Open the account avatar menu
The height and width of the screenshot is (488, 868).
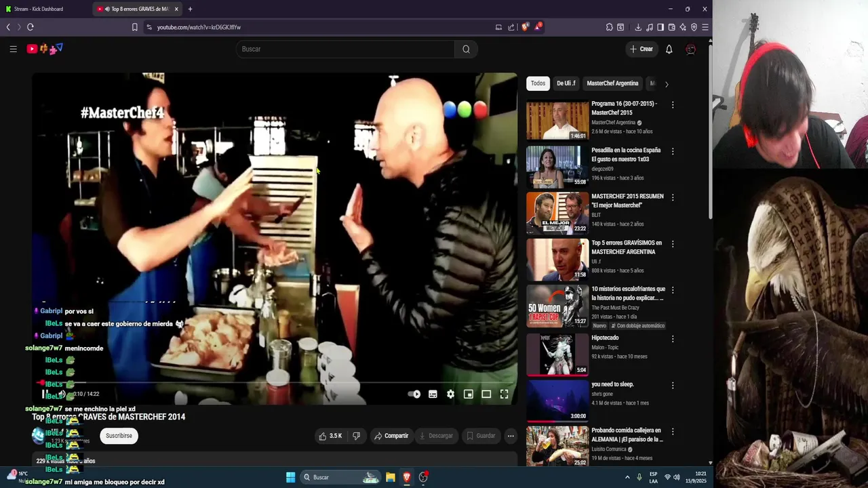(x=690, y=49)
